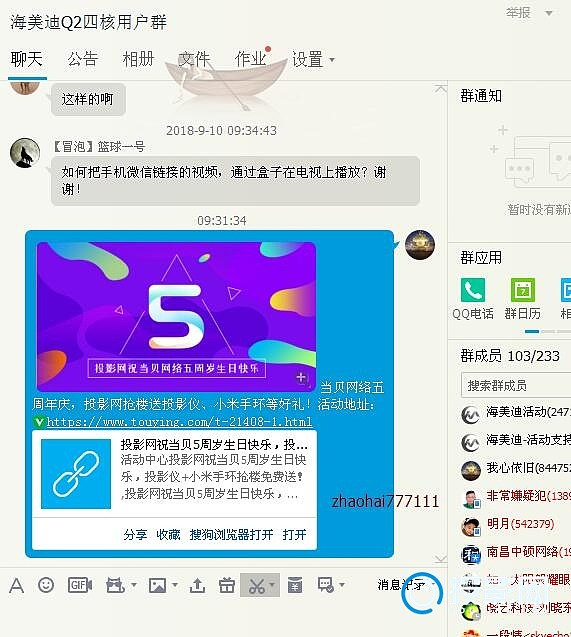The width and height of the screenshot is (571, 637).
Task: Click the upload file arrow icon
Action: (x=197, y=585)
